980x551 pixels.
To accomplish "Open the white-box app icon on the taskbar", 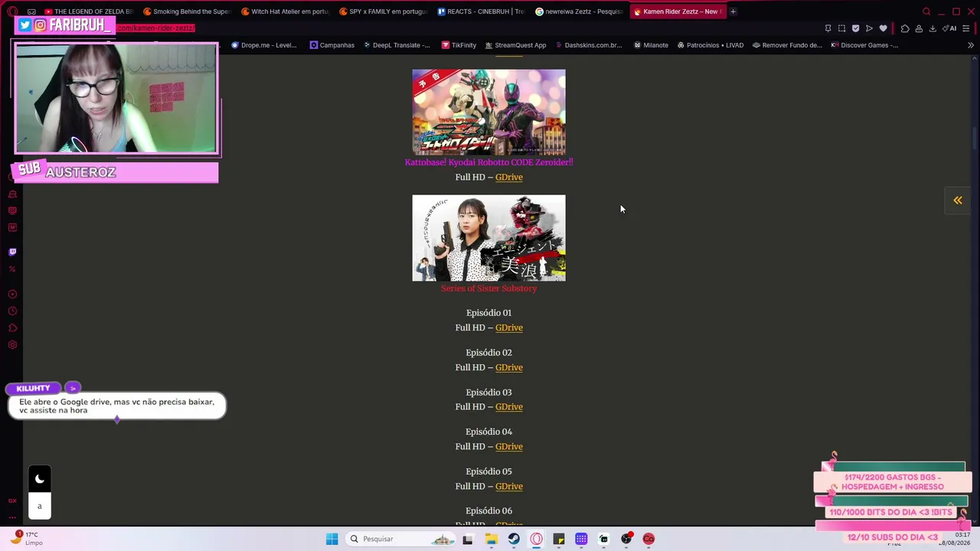I will [x=604, y=539].
